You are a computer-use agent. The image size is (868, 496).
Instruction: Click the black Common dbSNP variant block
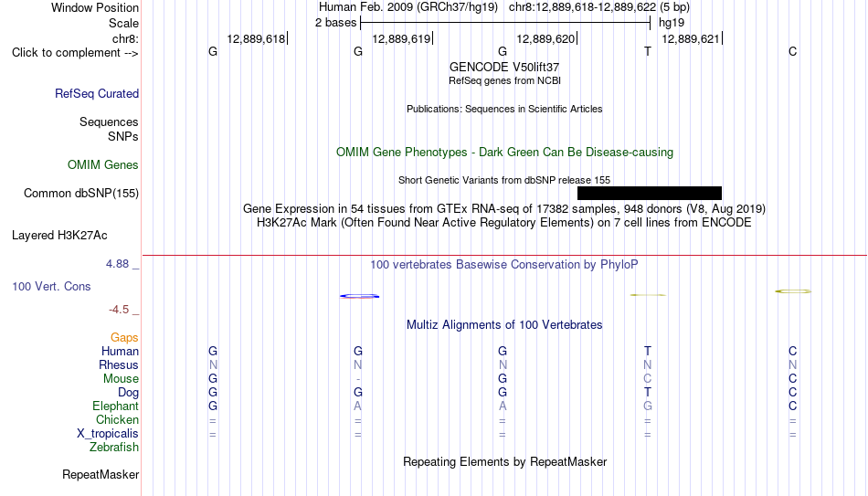tap(650, 193)
